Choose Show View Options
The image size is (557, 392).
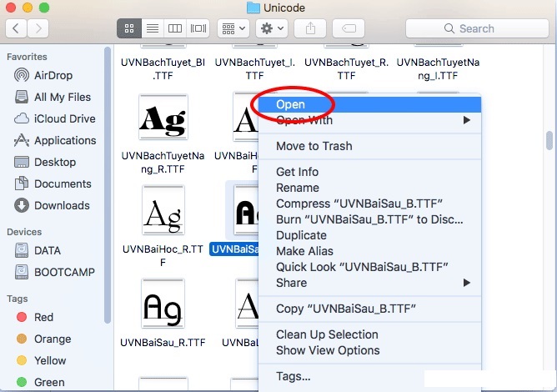(x=369, y=350)
